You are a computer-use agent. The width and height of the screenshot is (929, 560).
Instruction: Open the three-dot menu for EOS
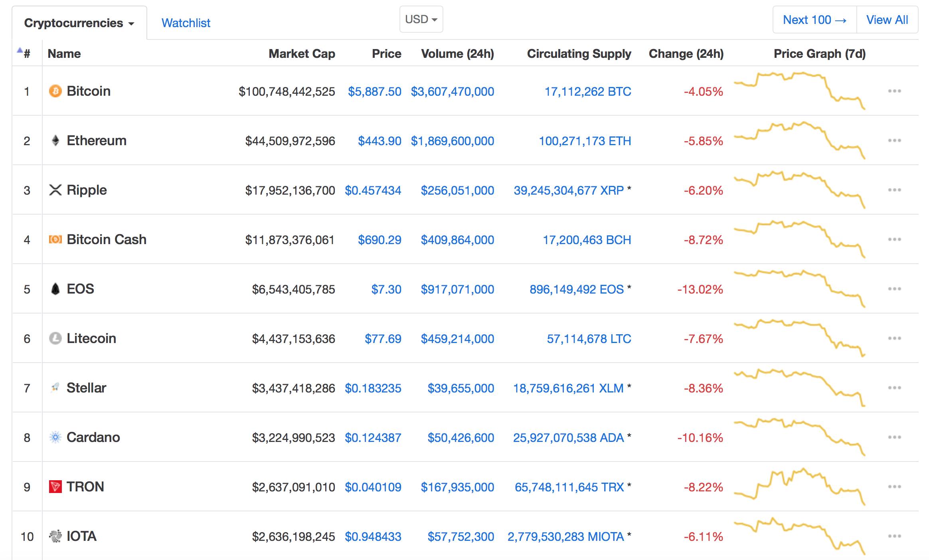894,289
